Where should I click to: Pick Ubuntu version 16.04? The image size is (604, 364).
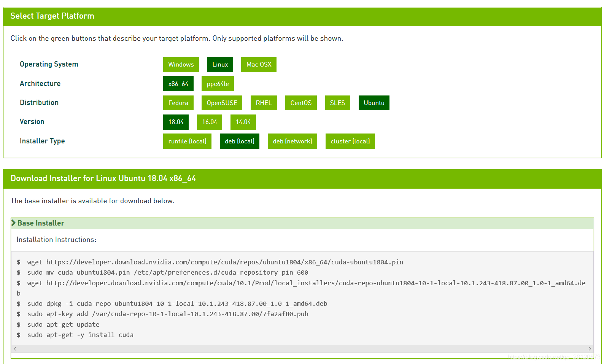(210, 122)
